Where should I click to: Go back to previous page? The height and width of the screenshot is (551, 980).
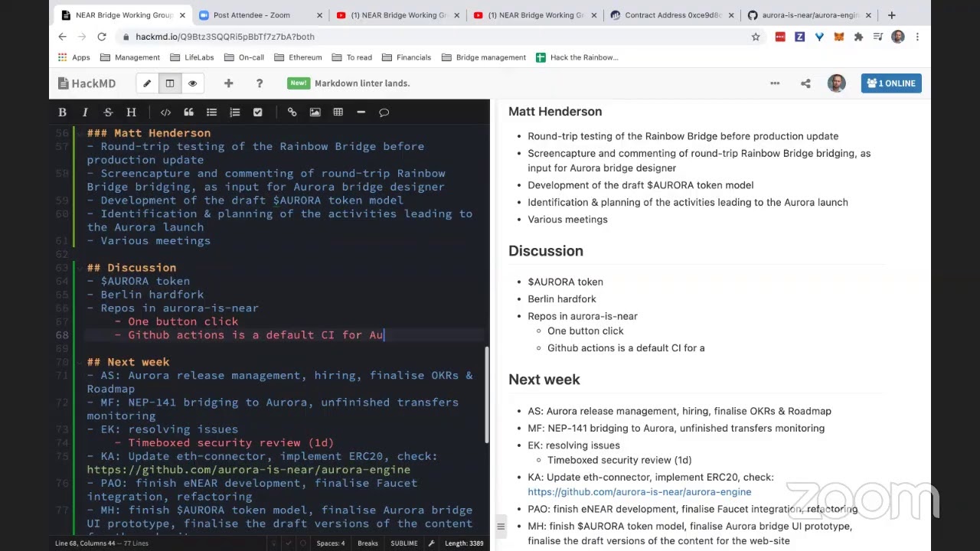63,37
